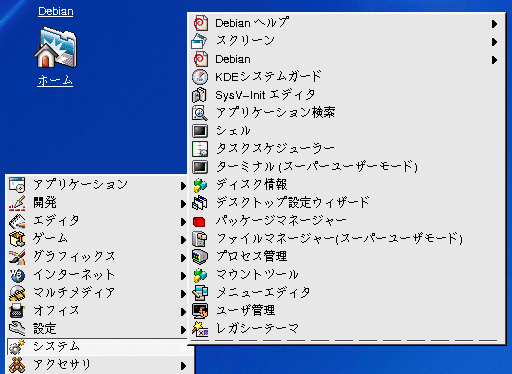The width and height of the screenshot is (512, 374).
Task: Launch ターミナル (スーパーユーザーモード)
Action: [347, 167]
